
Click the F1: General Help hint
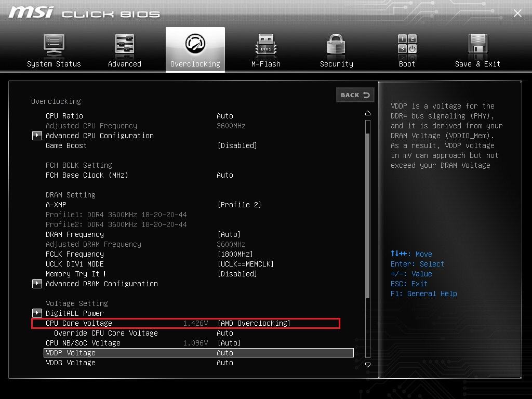coord(424,294)
